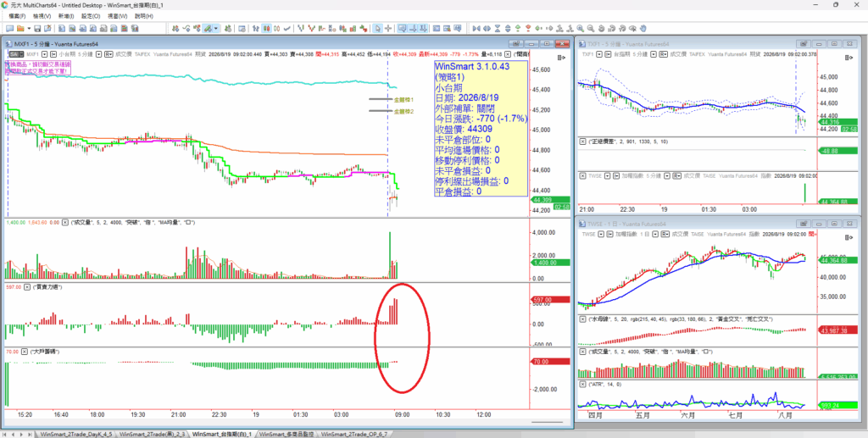The width and height of the screenshot is (868, 438).
Task: Open the 檢視(V) menu
Action: tap(42, 16)
